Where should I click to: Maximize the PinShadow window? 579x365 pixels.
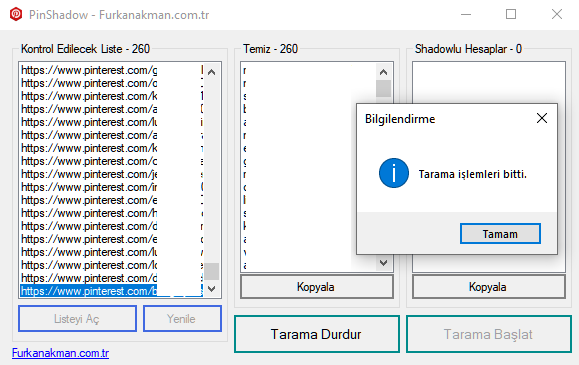coord(511,14)
